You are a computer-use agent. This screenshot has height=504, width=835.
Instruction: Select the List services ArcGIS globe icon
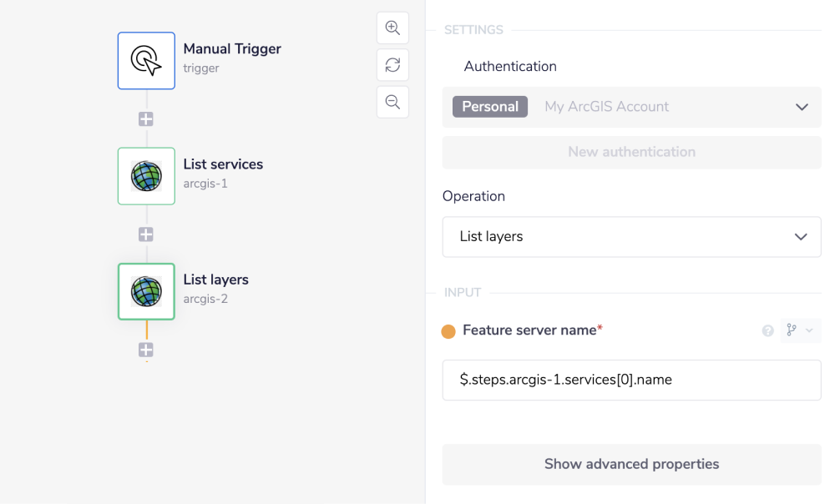(x=146, y=176)
